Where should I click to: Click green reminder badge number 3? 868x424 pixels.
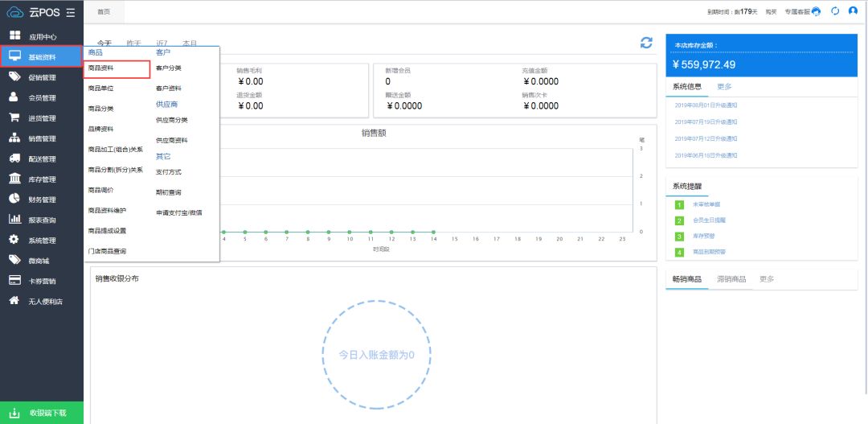[x=679, y=236]
